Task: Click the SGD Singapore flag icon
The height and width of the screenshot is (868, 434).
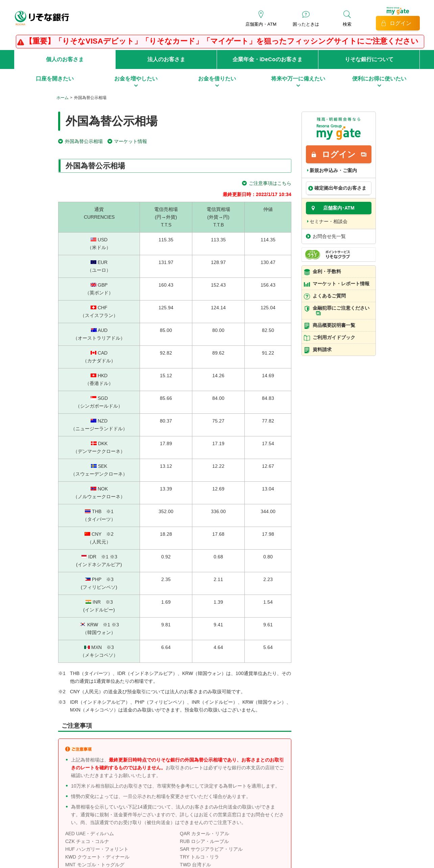Action: tap(93, 398)
